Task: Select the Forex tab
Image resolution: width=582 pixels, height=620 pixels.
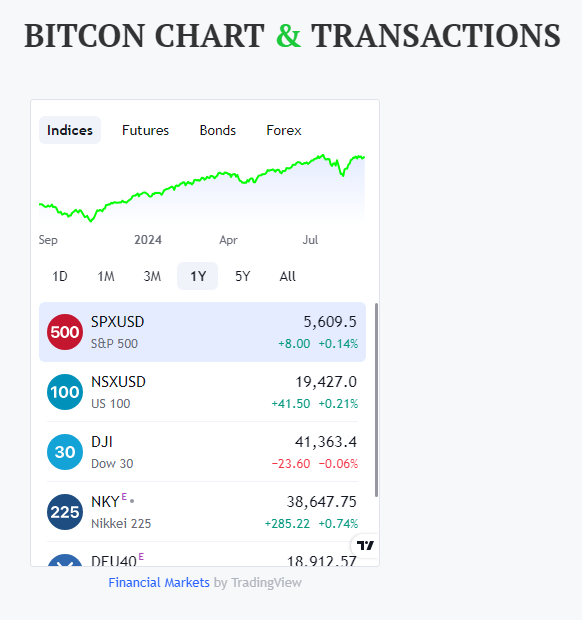Action: click(x=284, y=130)
